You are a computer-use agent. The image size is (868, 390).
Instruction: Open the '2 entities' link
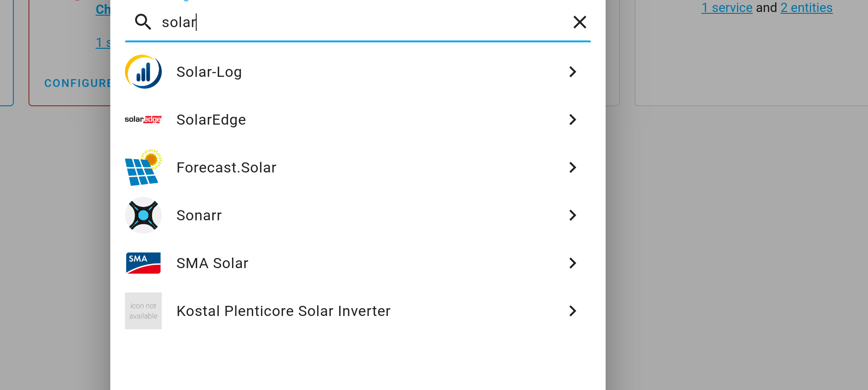(x=806, y=7)
